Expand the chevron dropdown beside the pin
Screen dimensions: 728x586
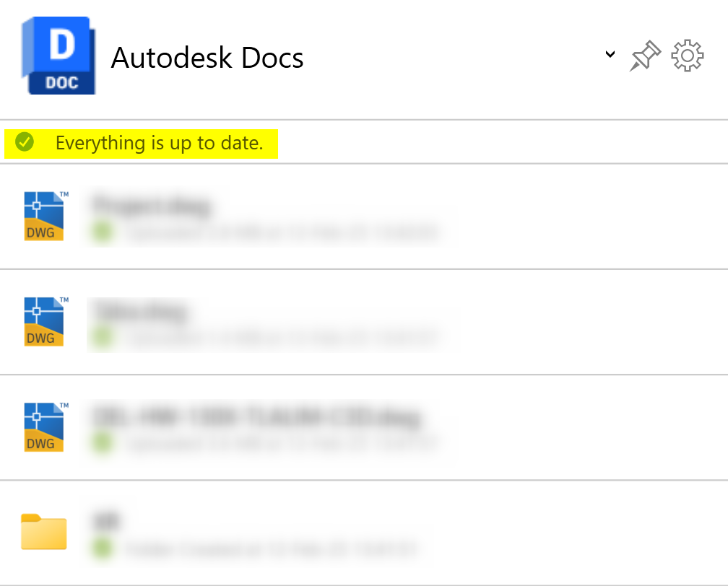click(x=610, y=54)
